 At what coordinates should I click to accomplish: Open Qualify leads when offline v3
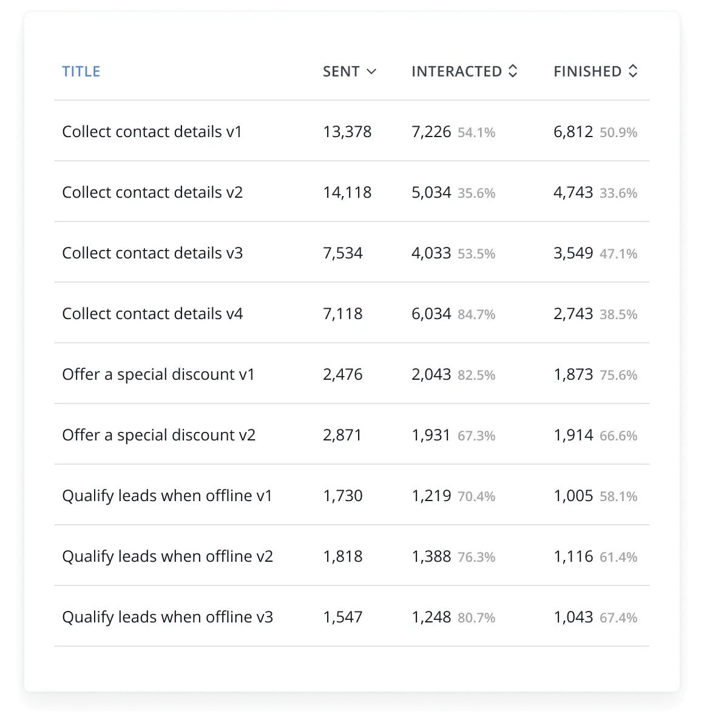point(168,617)
